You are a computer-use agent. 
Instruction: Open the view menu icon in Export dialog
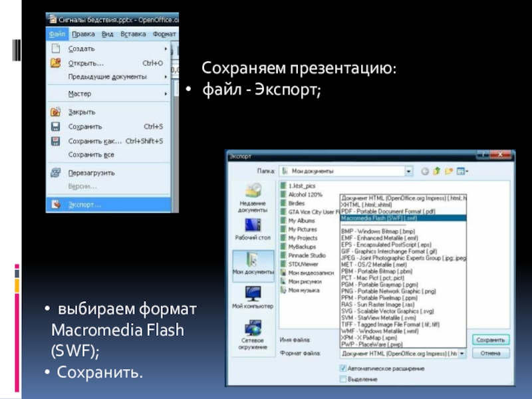pyautogui.click(x=462, y=172)
